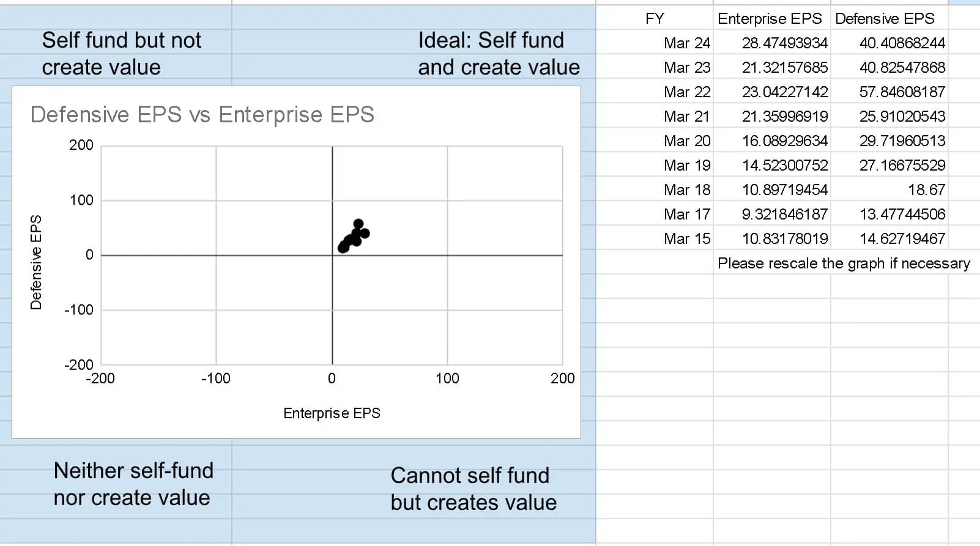This screenshot has width=980, height=546.
Task: Click the 'Self fund but not create value' label
Action: point(121,54)
